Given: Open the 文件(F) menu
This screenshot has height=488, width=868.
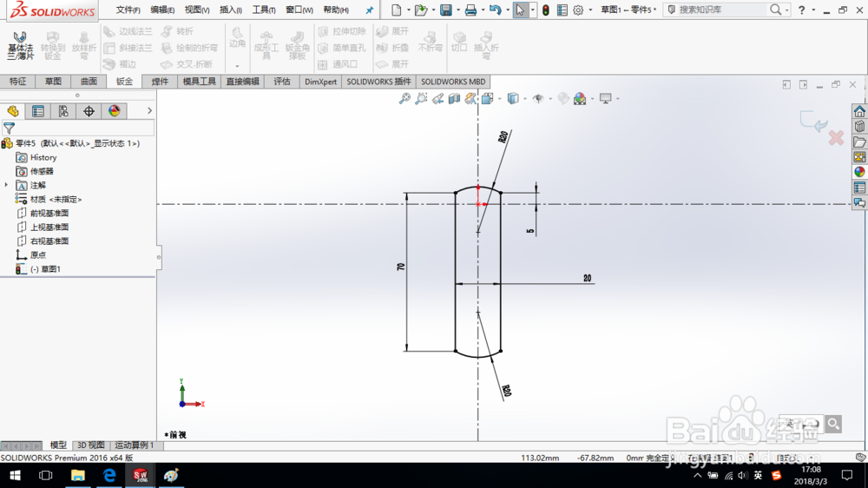Looking at the screenshot, I should point(128,10).
